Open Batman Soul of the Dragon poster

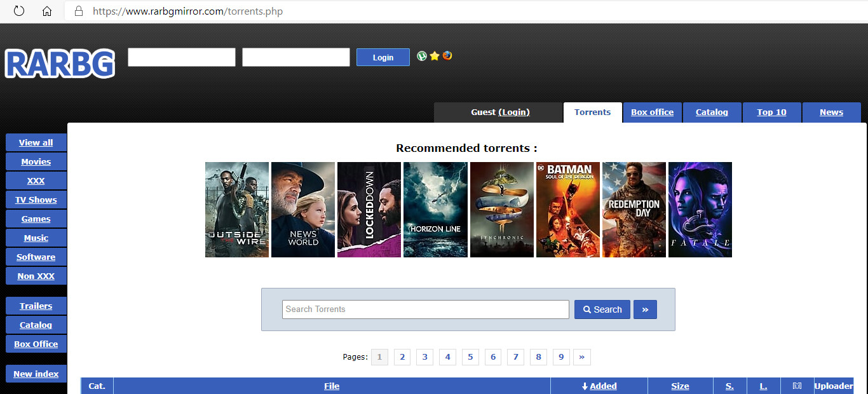[568, 210]
